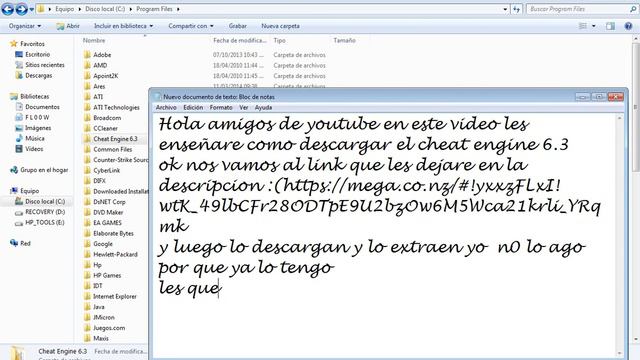Open the address bar history dropdown arrow
The image size is (640, 360).
[x=505, y=9]
